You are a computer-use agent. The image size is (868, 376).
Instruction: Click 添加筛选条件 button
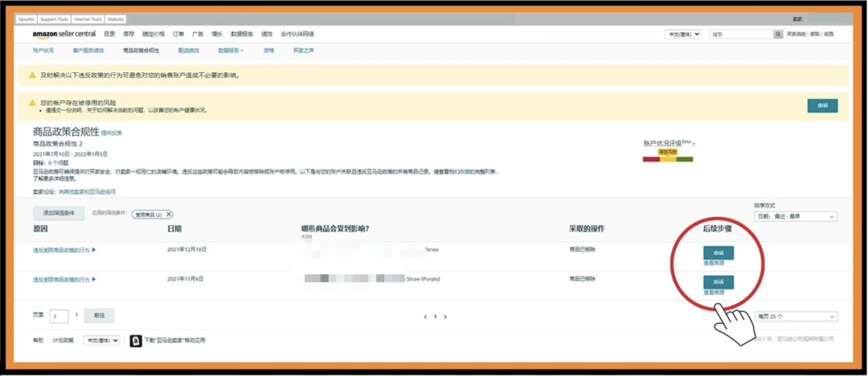click(58, 214)
